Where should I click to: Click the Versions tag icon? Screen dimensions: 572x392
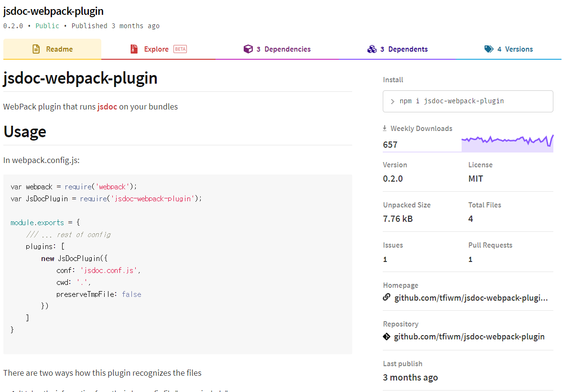click(x=489, y=49)
